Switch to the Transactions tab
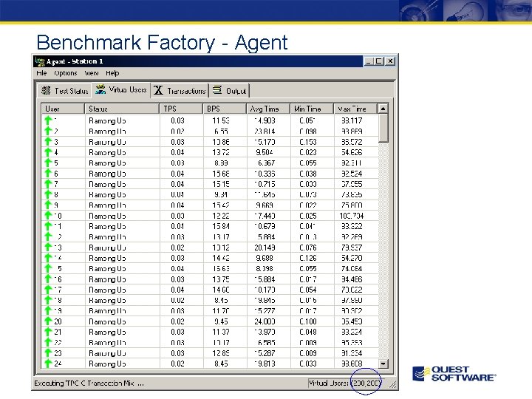The height and width of the screenshot is (399, 532). [x=180, y=91]
